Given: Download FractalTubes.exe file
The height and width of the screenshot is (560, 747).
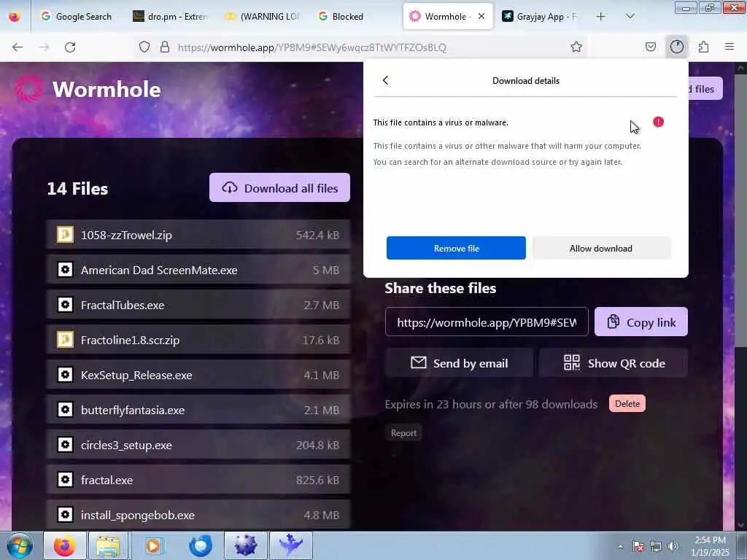Looking at the screenshot, I should pyautogui.click(x=198, y=305).
